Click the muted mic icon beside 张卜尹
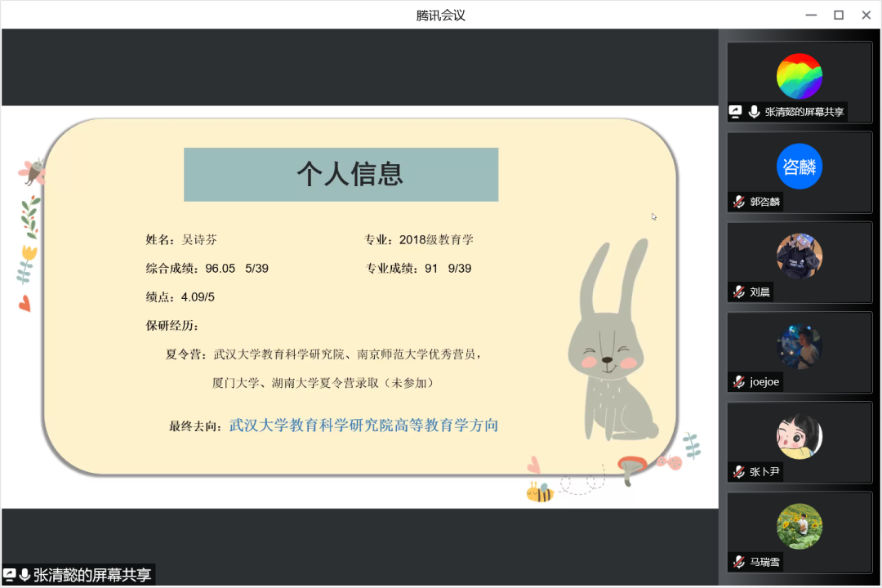 click(x=738, y=471)
